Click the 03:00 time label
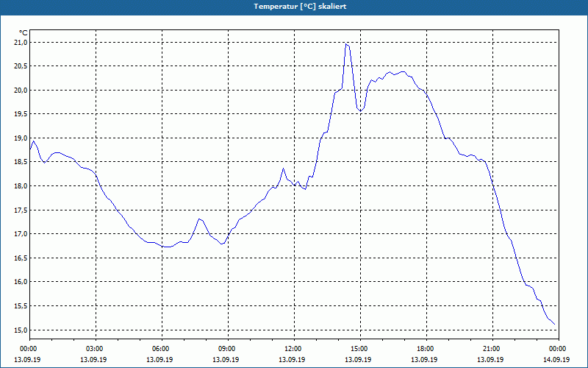Image resolution: width=588 pixels, height=368 pixels. 96,349
